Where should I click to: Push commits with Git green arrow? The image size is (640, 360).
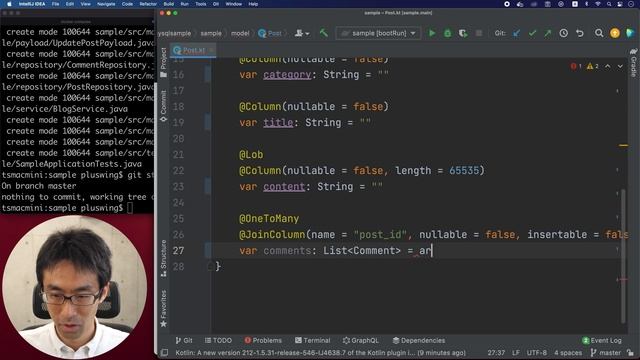point(548,33)
